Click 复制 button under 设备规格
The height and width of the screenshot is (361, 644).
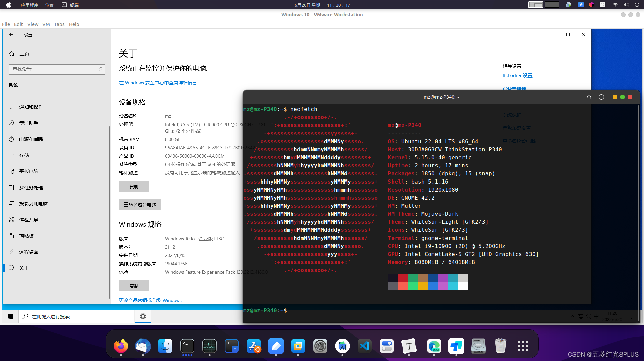coord(134,187)
